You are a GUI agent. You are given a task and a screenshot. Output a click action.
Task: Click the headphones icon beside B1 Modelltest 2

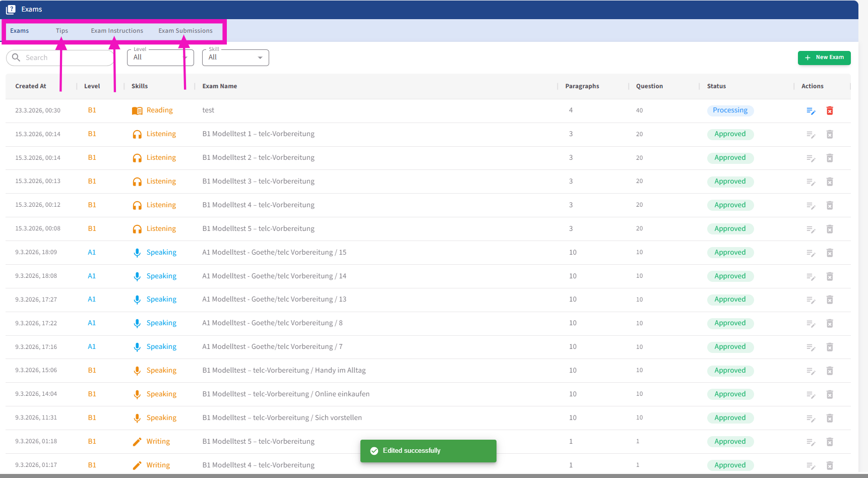[137, 158]
